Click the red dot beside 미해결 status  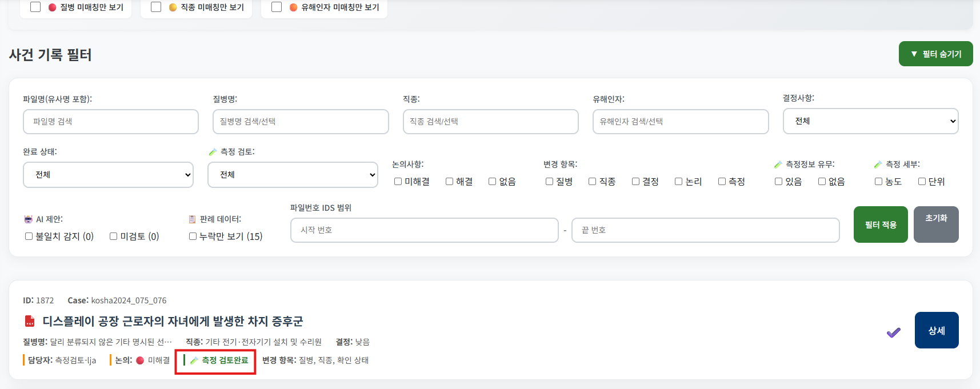[x=140, y=360]
